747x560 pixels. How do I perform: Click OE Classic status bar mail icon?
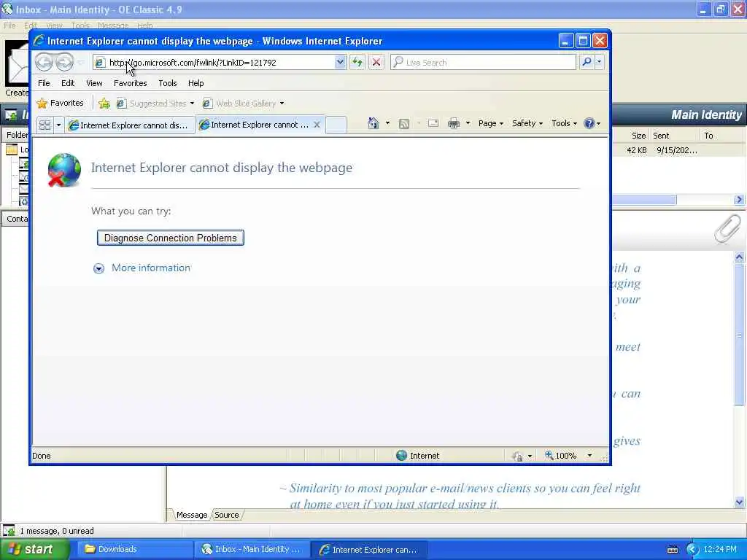[9, 531]
